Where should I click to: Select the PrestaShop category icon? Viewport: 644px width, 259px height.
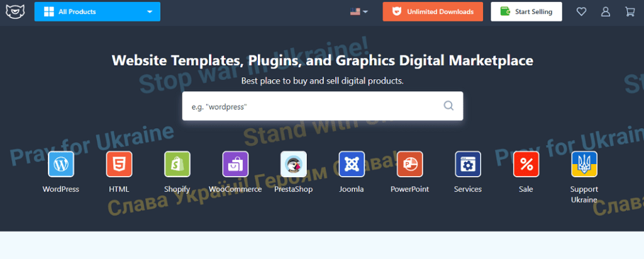tap(293, 164)
